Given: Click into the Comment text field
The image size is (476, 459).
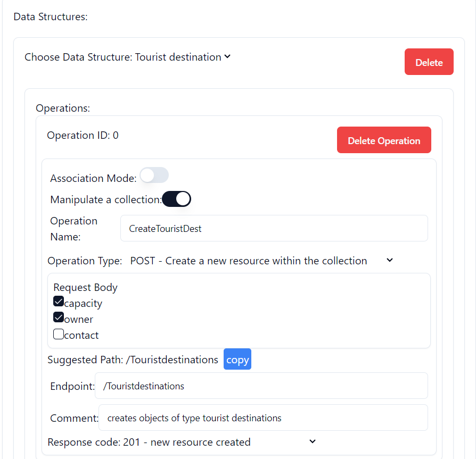Looking at the screenshot, I should click(x=263, y=418).
